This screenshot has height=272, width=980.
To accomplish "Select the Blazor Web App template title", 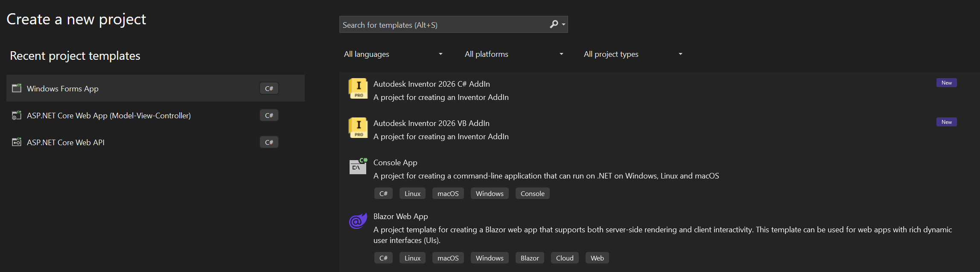I will point(400,216).
